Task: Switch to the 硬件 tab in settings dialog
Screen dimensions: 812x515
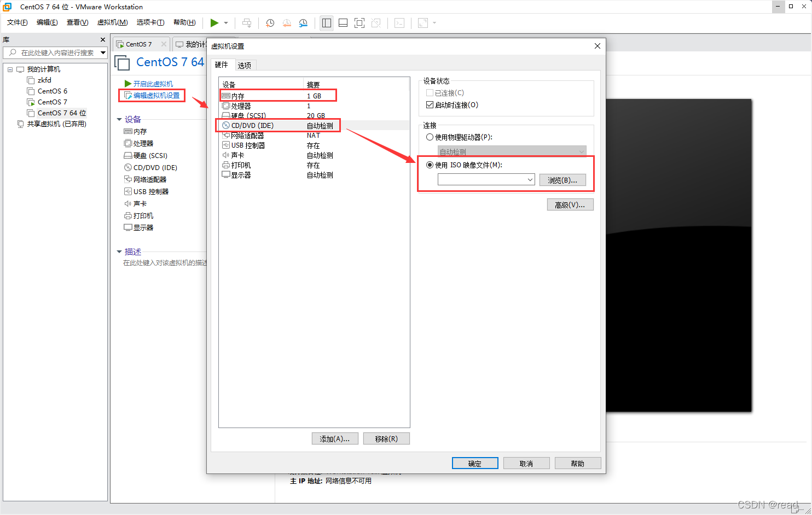Action: pyautogui.click(x=222, y=65)
